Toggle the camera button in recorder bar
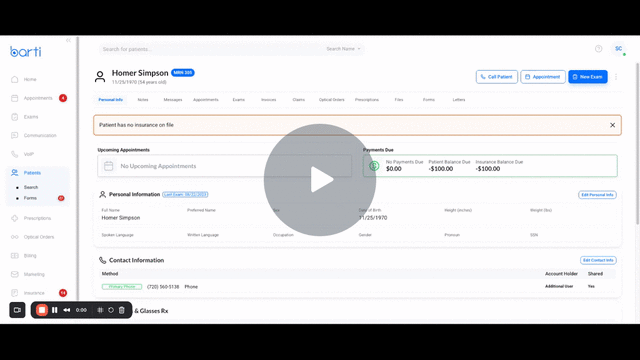This screenshot has height=360, width=640. click(x=17, y=310)
